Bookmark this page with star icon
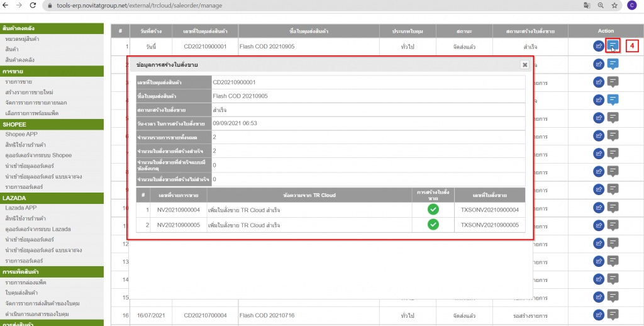This screenshot has width=644, height=326. [614, 5]
